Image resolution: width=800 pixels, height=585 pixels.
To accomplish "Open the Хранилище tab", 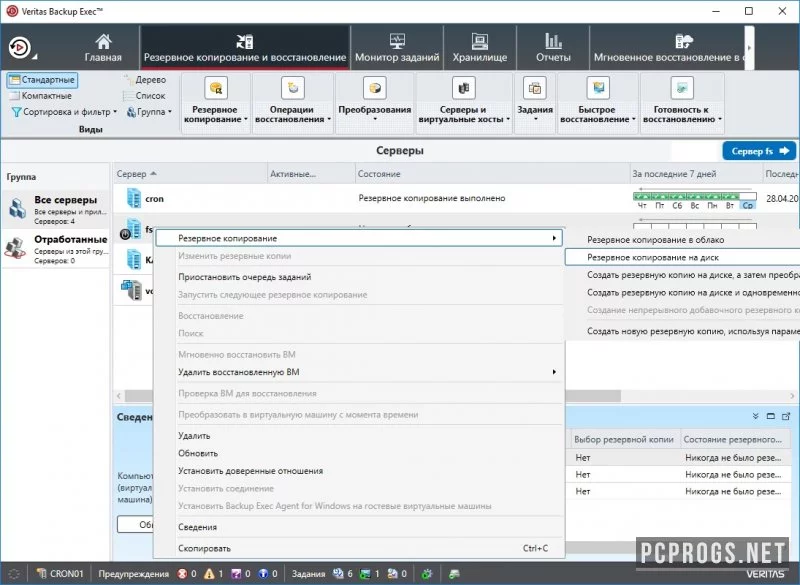I will coord(480,47).
